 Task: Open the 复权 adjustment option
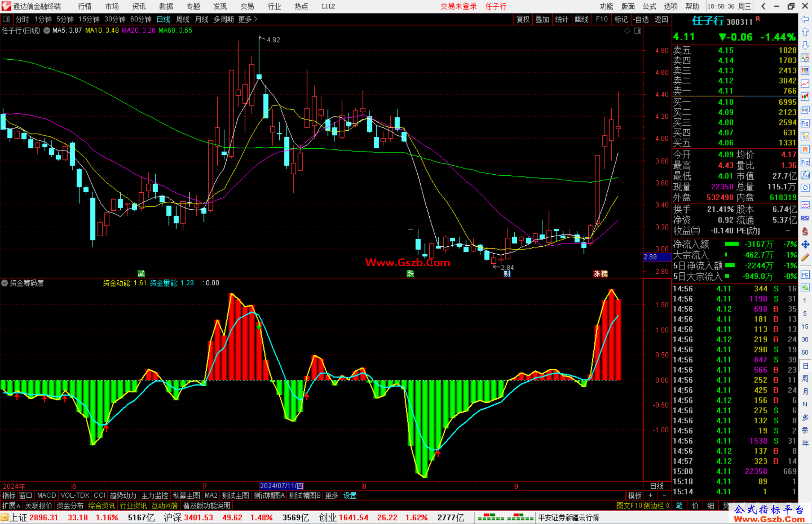pyautogui.click(x=523, y=19)
